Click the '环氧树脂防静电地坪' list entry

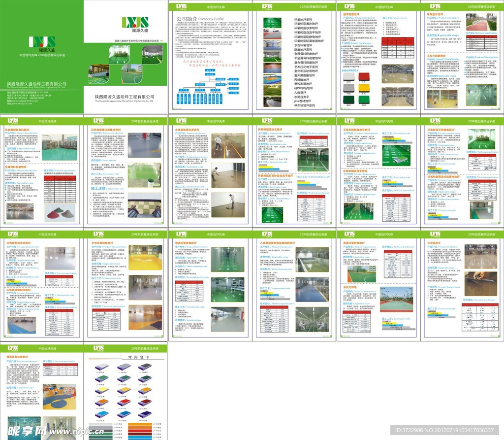(307, 36)
